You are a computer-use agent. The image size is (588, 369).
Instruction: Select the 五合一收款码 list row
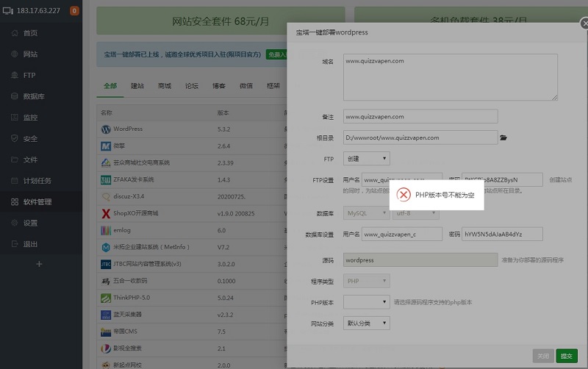192,281
